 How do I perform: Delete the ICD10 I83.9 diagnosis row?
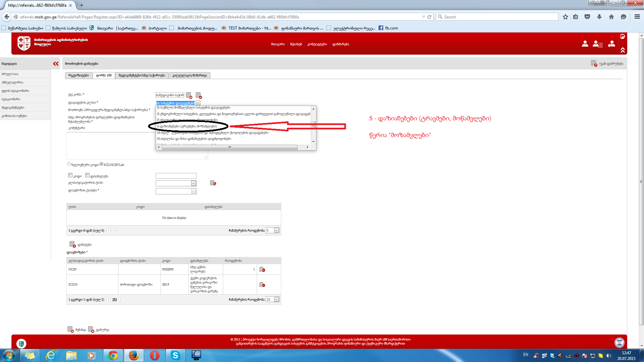(x=262, y=285)
